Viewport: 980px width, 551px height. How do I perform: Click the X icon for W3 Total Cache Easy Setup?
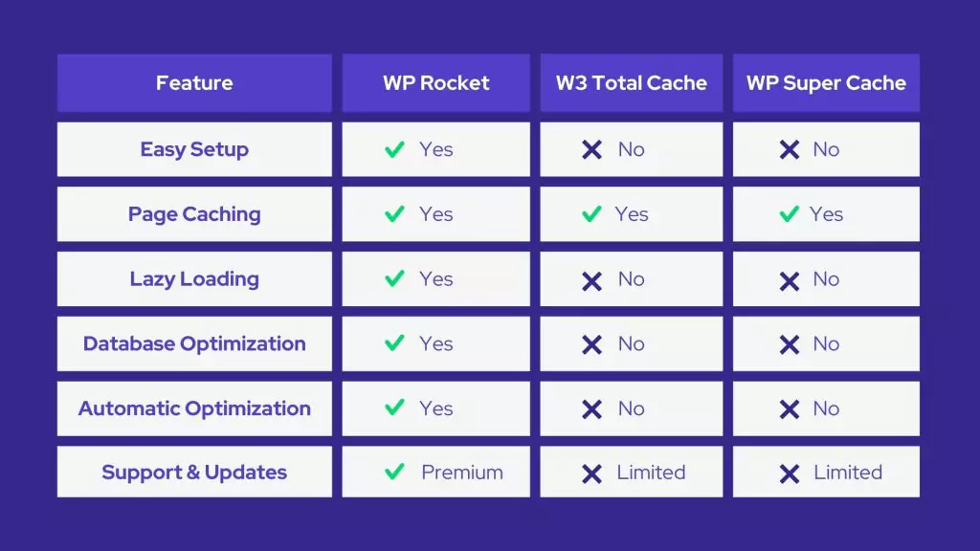click(x=592, y=150)
